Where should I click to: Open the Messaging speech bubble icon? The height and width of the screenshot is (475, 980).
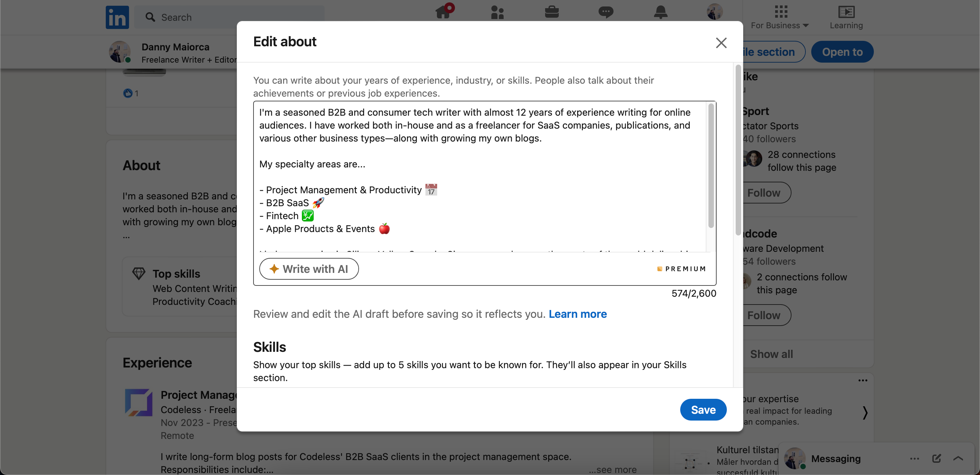606,12
